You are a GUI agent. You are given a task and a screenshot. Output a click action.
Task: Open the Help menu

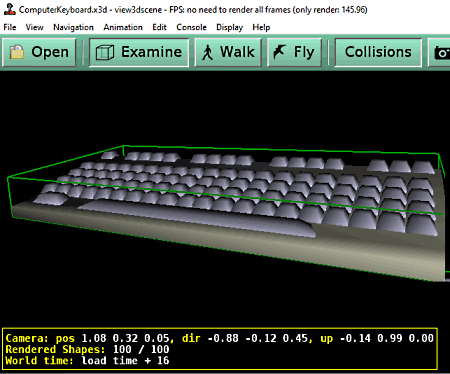[261, 27]
